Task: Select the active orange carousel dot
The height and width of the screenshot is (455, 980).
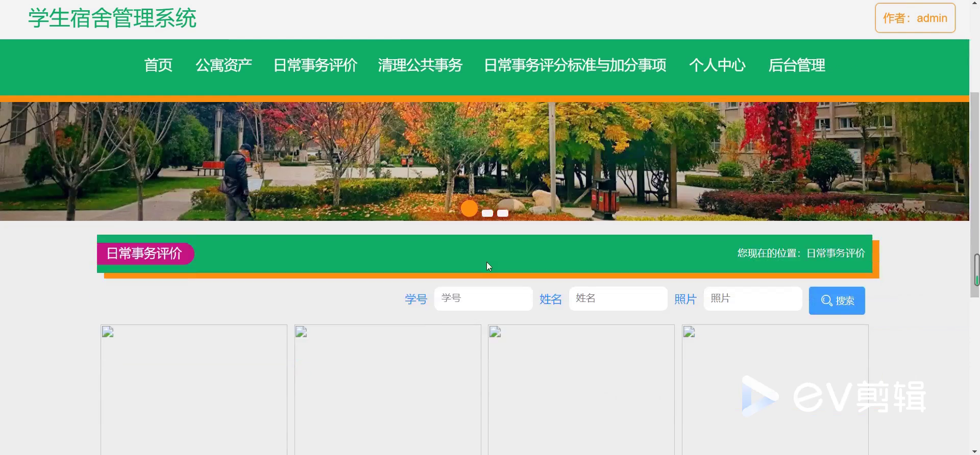Action: click(469, 208)
